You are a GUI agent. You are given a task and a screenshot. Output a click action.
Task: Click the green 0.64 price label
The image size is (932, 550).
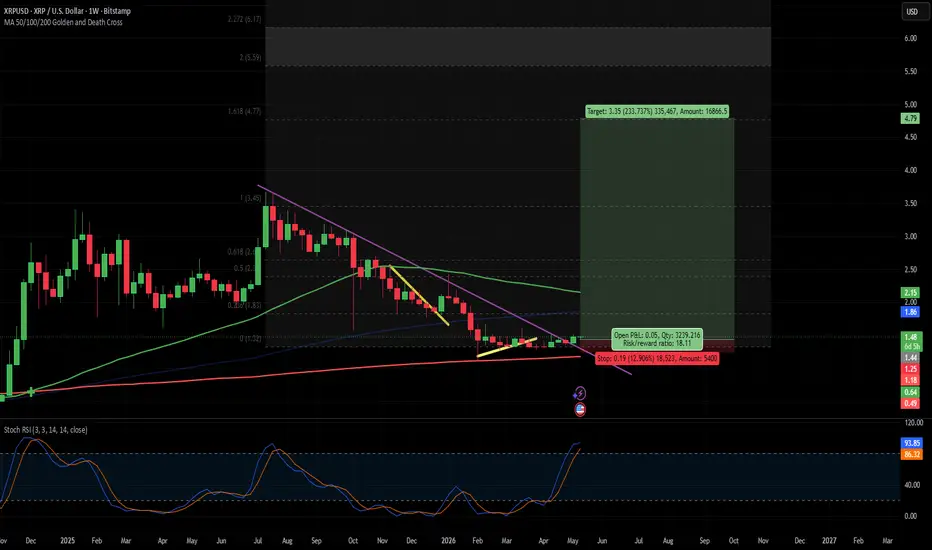click(911, 392)
